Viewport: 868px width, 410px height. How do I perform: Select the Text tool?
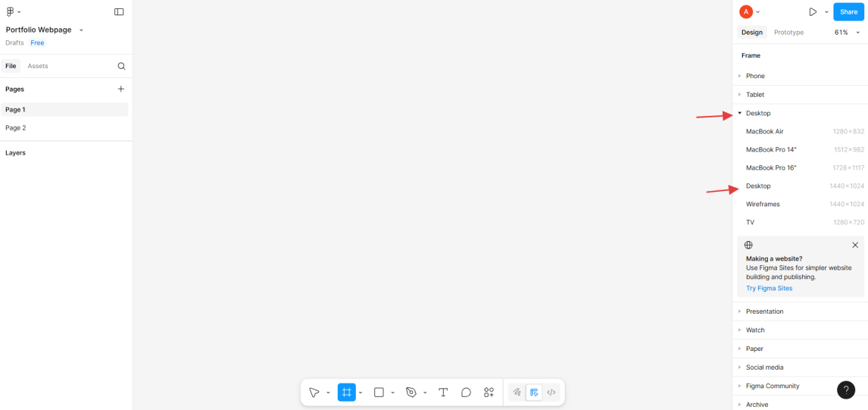[x=443, y=393]
